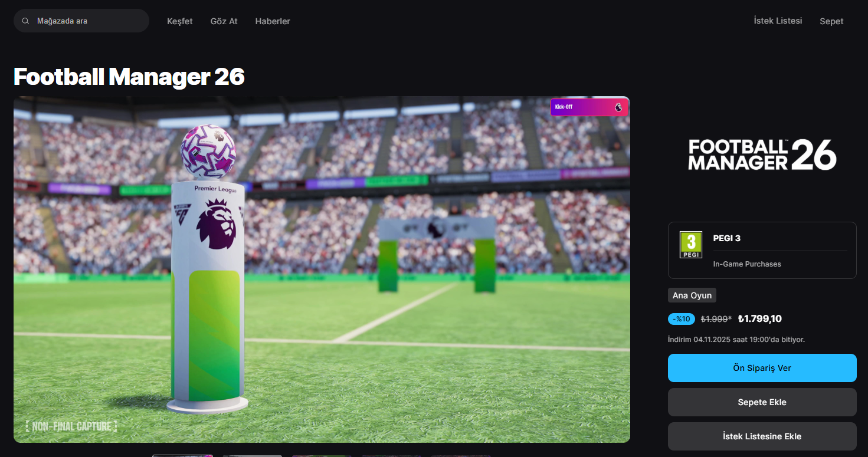Click the Kick-Off badge on the screenshot

[589, 107]
